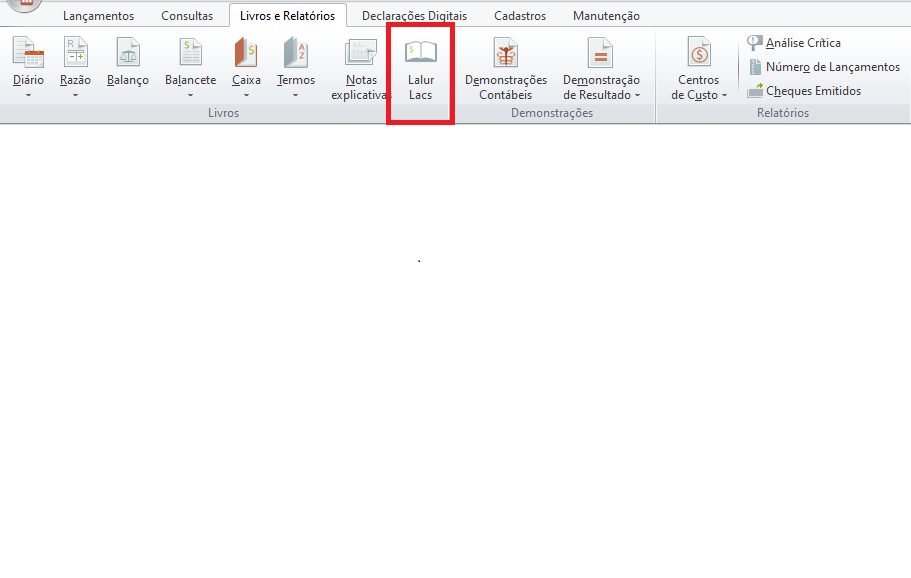Expand Centros de Custo dropdown arrow
Viewport: 911px width, 578px height.
click(x=724, y=95)
